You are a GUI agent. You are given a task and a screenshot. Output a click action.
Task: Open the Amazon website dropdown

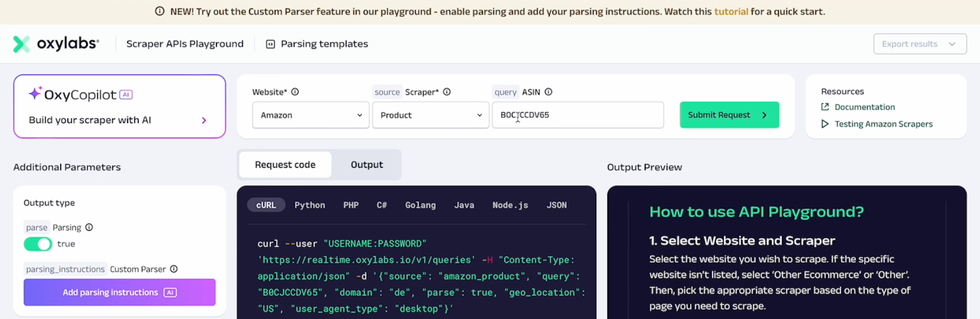(310, 115)
